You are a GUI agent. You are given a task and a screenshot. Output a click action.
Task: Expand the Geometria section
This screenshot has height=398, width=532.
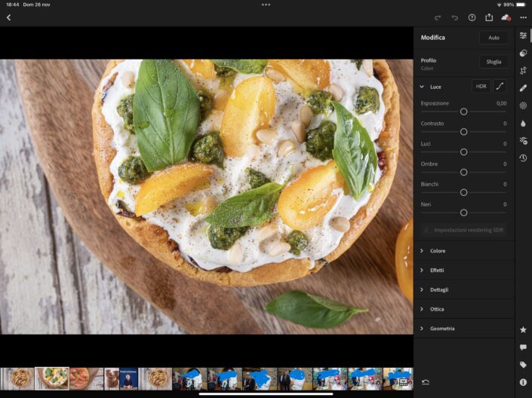(x=442, y=329)
